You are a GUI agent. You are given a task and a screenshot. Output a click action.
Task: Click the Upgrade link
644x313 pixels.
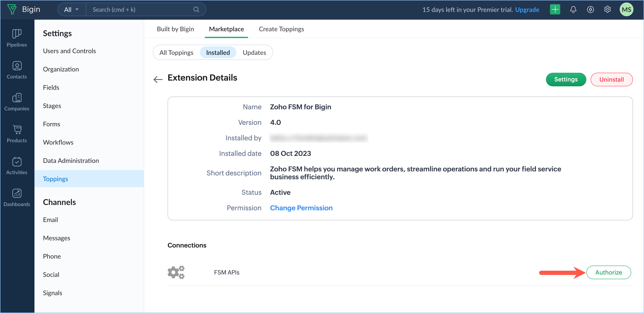(527, 10)
